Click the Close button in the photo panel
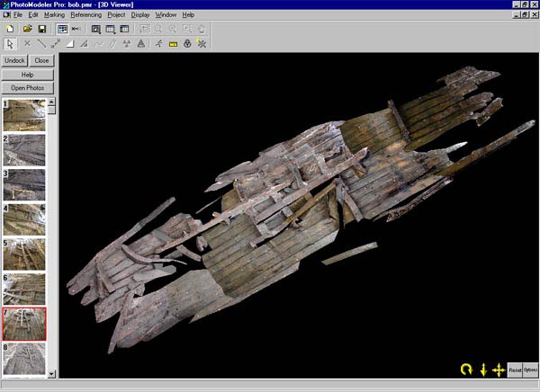540x392 pixels. (x=41, y=60)
